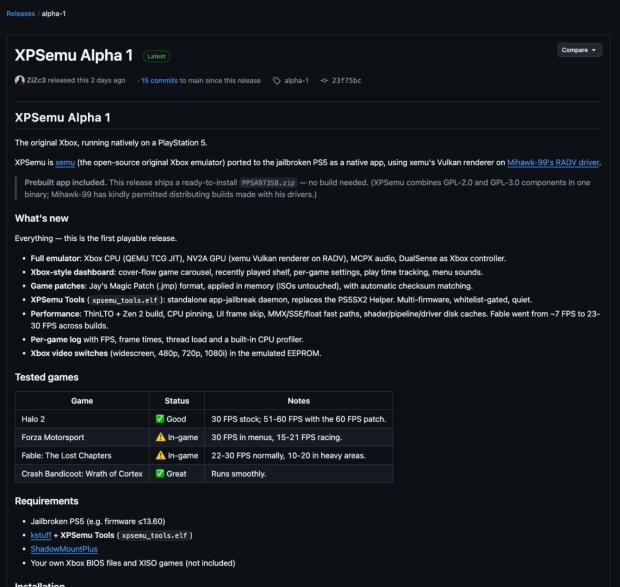
Task: Click the PPSA97358.zip code label
Action: (x=268, y=183)
